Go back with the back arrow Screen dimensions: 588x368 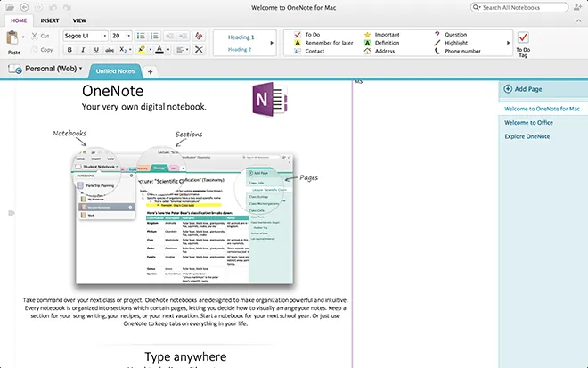24,7
